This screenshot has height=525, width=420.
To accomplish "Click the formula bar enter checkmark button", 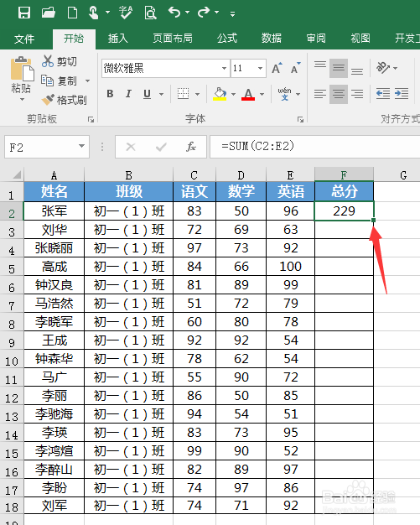I will pos(161,147).
